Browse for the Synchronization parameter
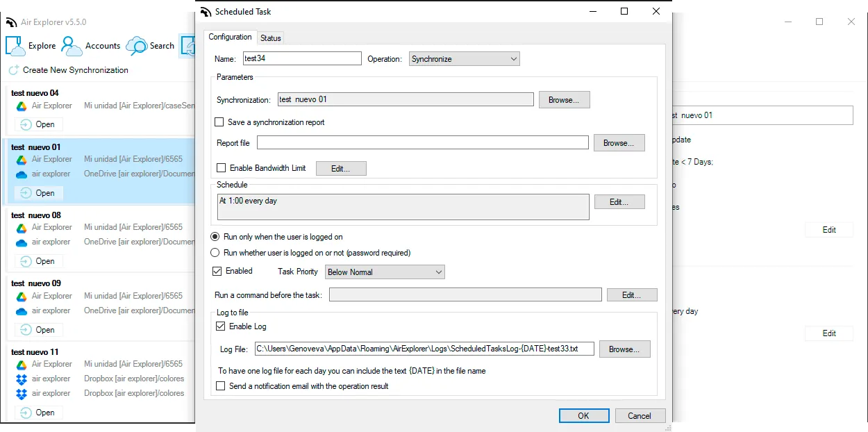This screenshot has height=432, width=868. click(564, 100)
